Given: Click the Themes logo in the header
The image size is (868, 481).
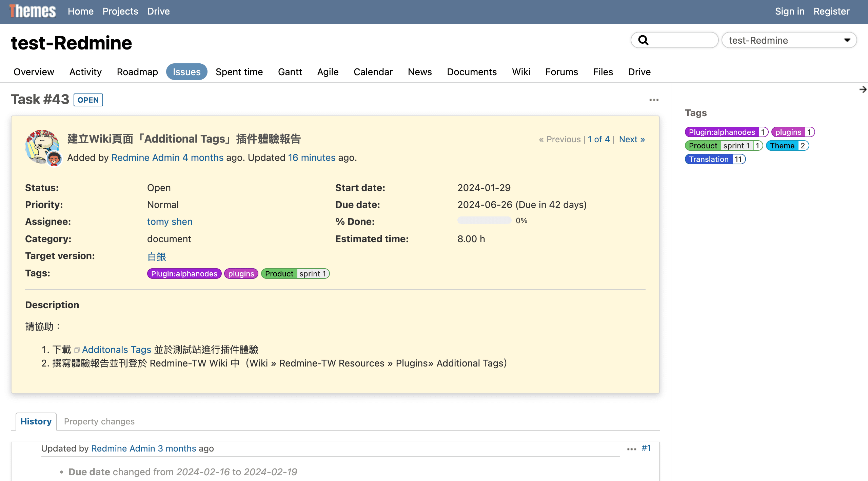Looking at the screenshot, I should coord(33,11).
